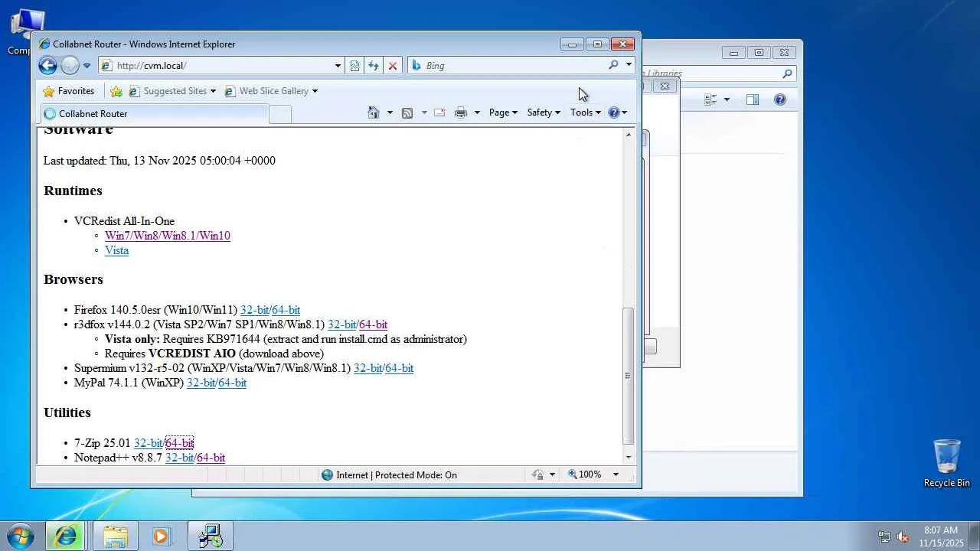Click the network setup taskbar icon
This screenshot has height=551, width=980.
point(210,536)
